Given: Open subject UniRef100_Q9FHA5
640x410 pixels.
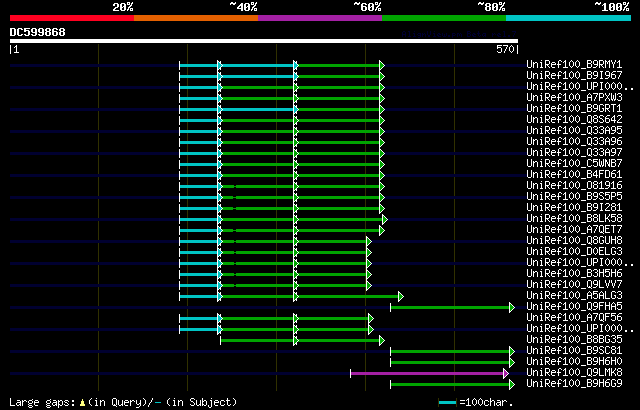Looking at the screenshot, I should (574, 307).
